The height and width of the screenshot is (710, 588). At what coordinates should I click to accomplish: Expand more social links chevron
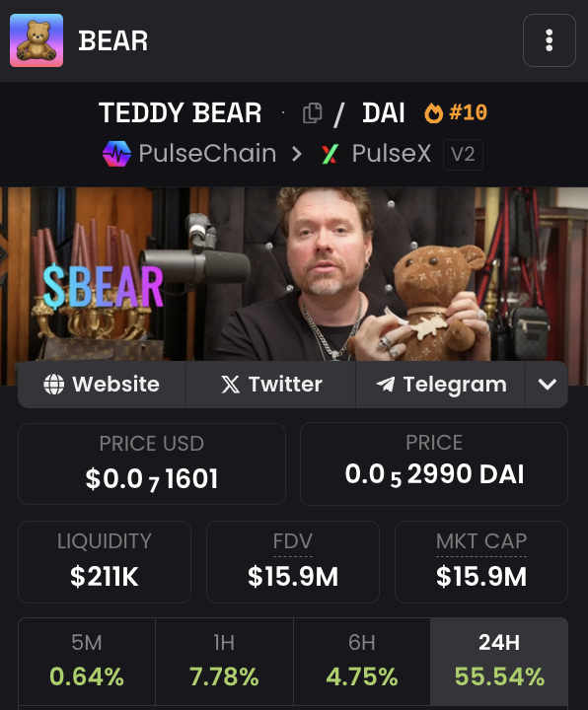(547, 385)
